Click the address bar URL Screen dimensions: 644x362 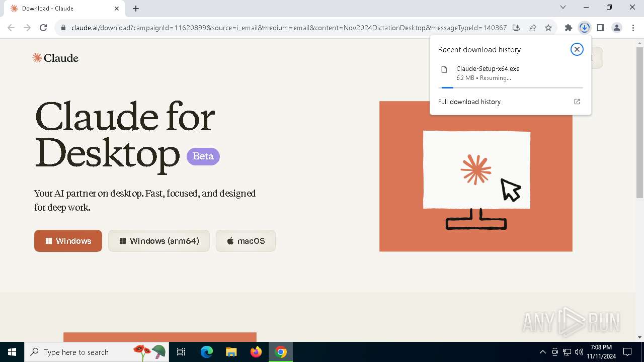289,28
